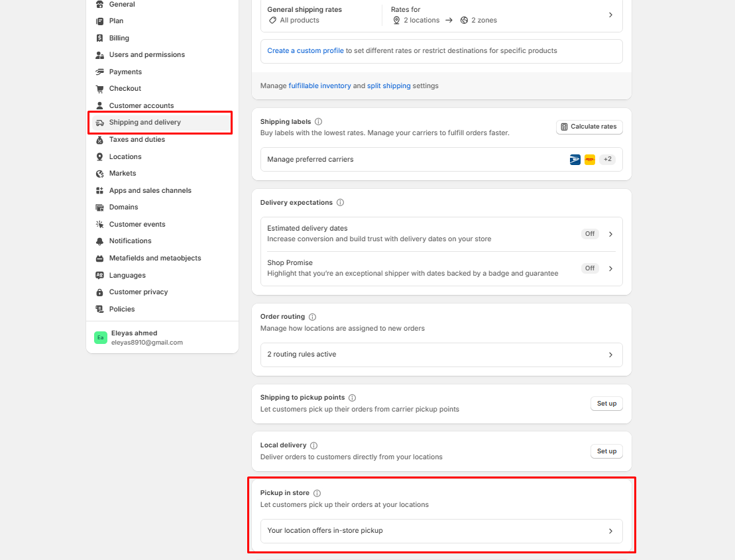Image resolution: width=735 pixels, height=560 pixels.
Task: Expand General shipping rates chevron
Action: (x=610, y=15)
